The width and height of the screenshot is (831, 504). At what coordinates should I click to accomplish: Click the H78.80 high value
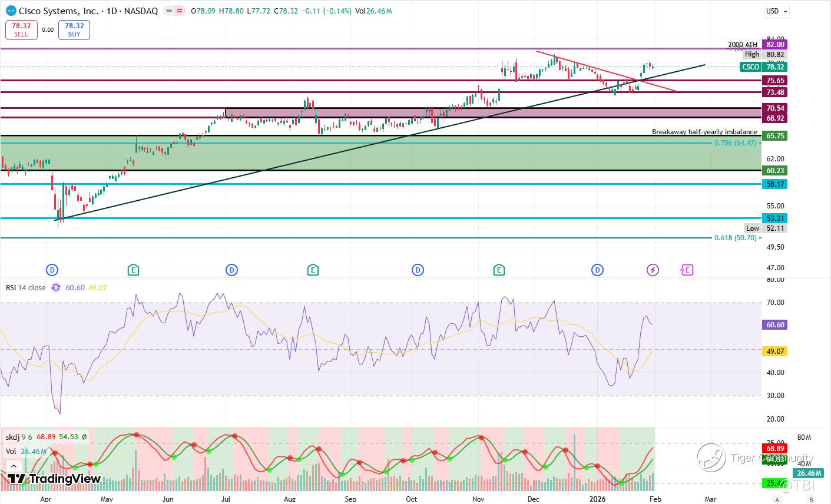coord(230,11)
